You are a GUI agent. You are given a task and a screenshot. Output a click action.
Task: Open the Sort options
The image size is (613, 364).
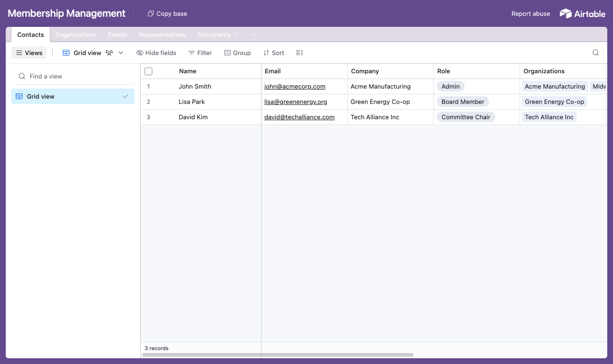274,53
